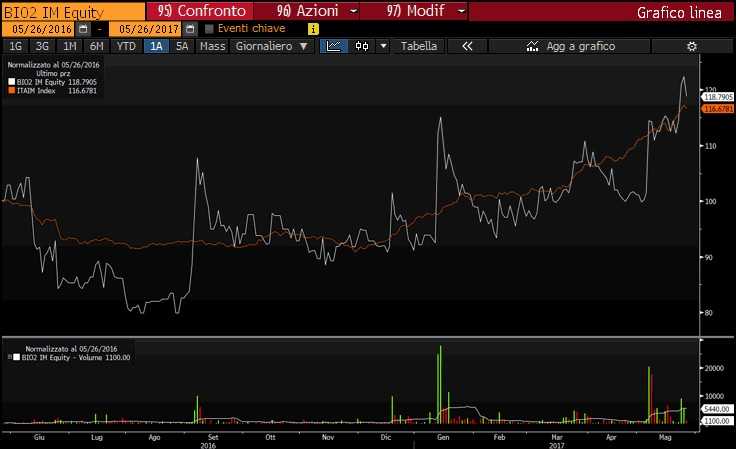Expand the Giornaliero frequency dropdown

(x=271, y=46)
